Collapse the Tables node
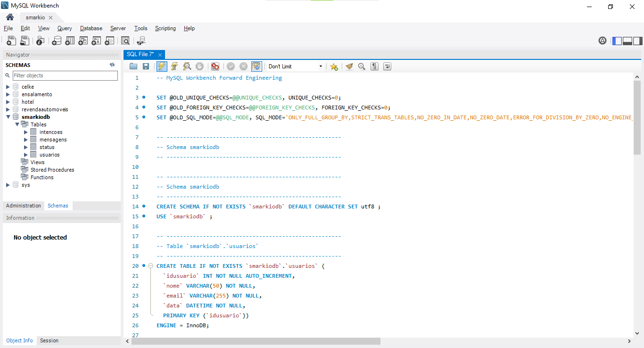 17,124
